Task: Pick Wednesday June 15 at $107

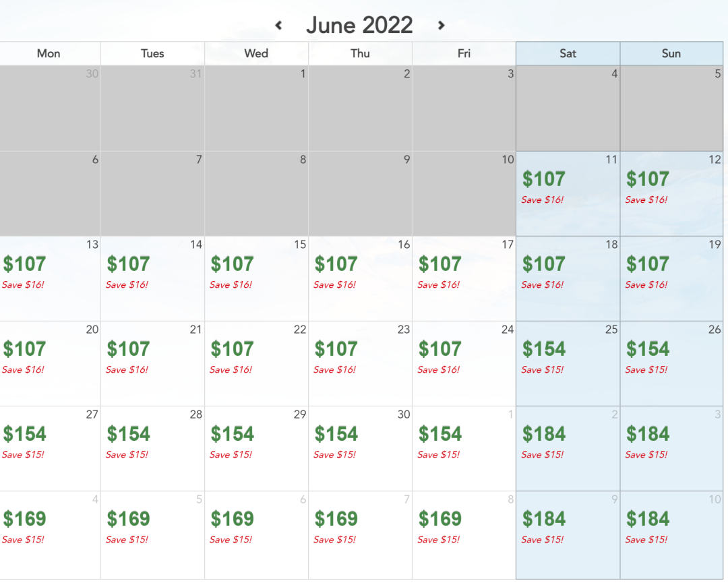Action: (x=256, y=278)
